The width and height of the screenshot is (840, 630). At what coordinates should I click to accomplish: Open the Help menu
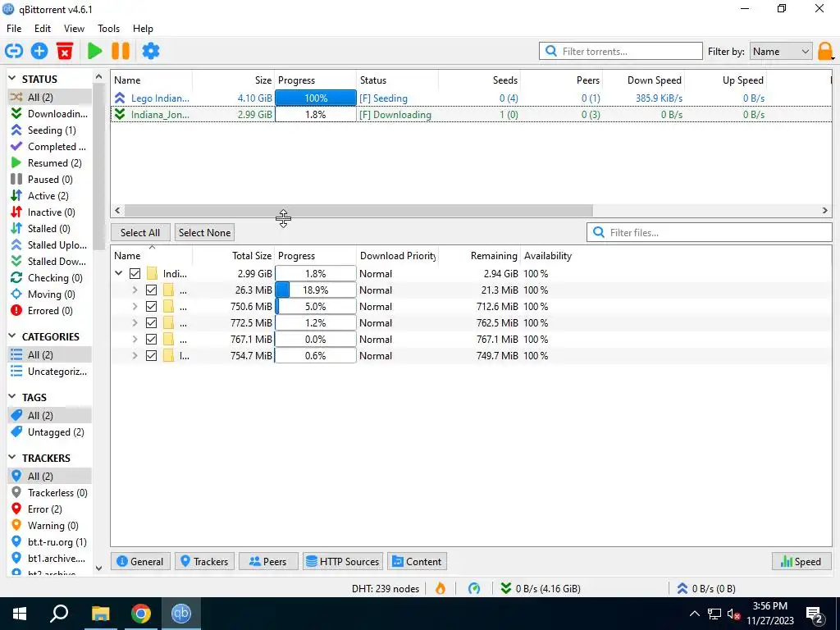click(x=143, y=29)
